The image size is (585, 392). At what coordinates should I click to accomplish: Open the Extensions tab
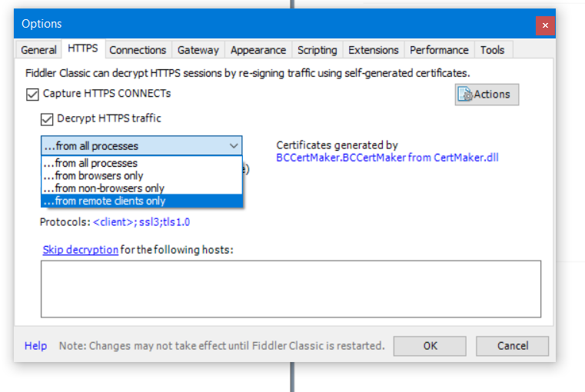[x=374, y=50]
